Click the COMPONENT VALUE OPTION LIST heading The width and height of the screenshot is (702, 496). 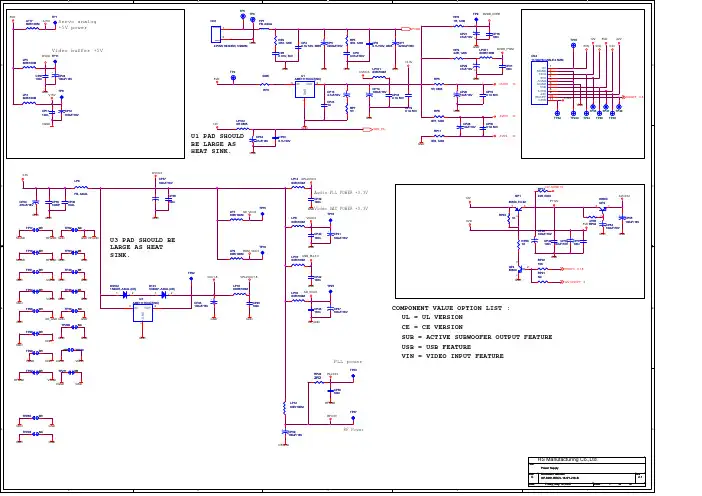coord(451,308)
